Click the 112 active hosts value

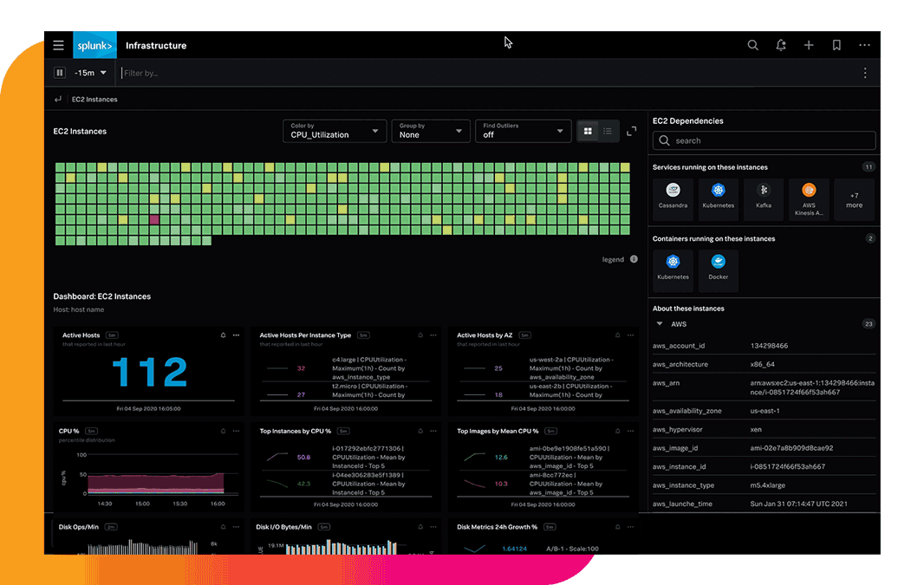tap(149, 372)
